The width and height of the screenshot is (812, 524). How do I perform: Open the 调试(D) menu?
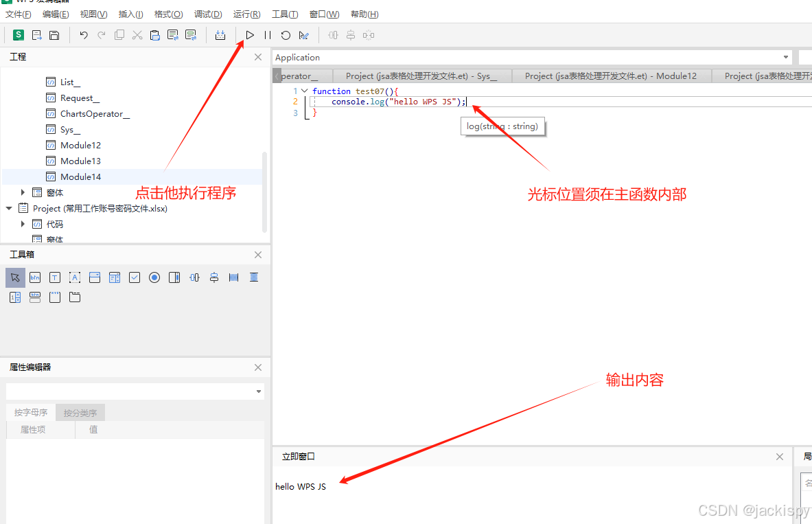click(208, 14)
